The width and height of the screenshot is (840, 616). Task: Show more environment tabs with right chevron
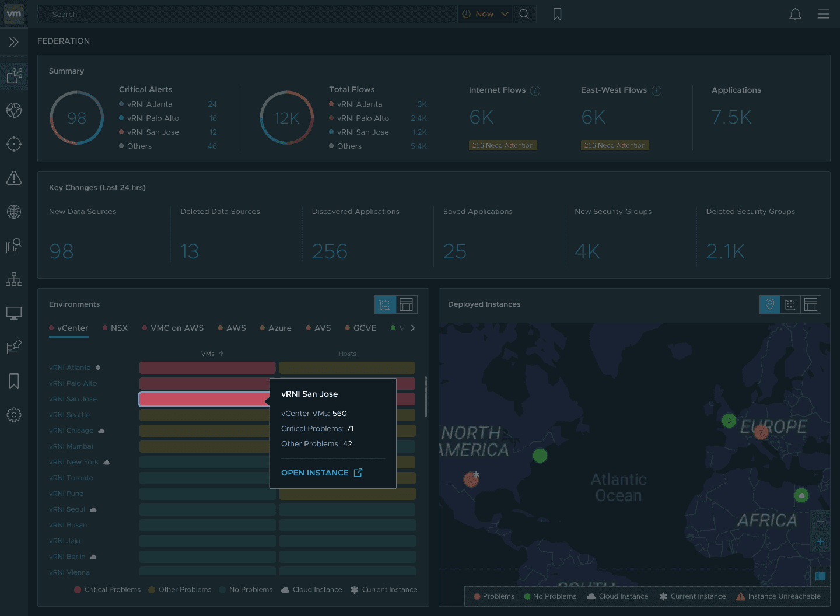(x=413, y=328)
